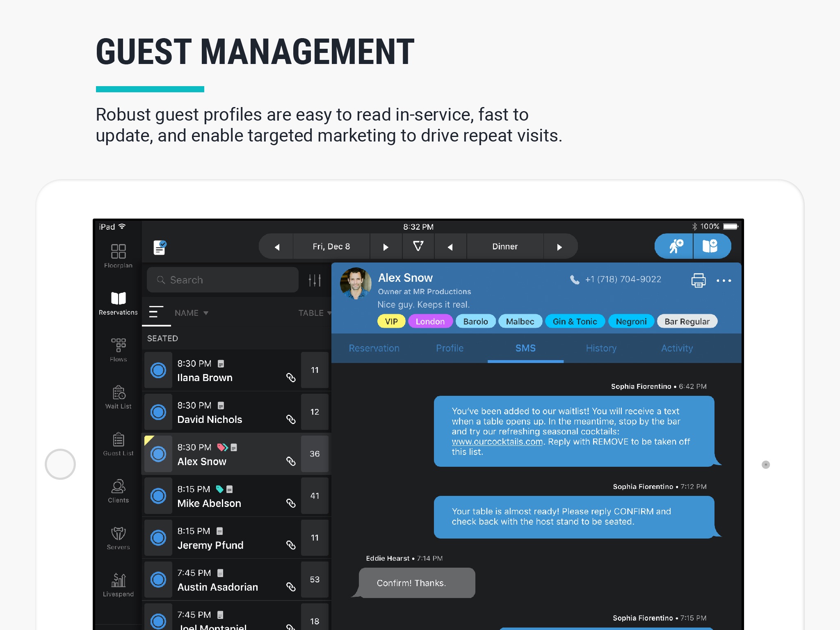Select the Profile tab

(450, 347)
